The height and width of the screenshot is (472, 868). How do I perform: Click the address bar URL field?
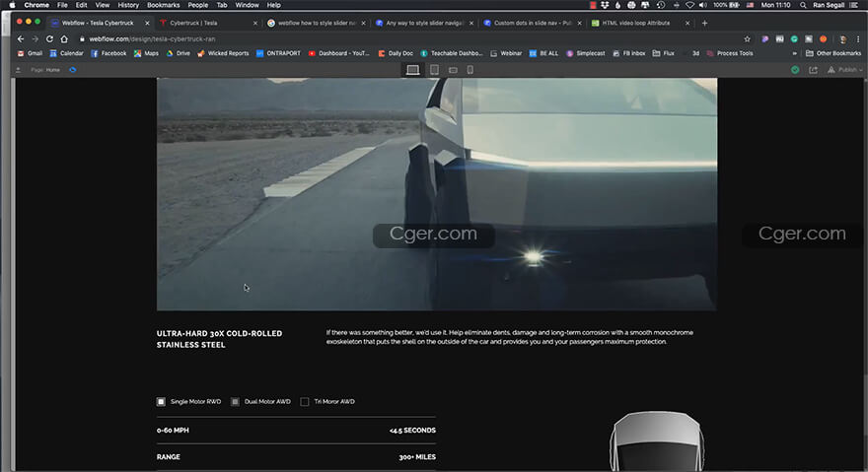click(409, 38)
